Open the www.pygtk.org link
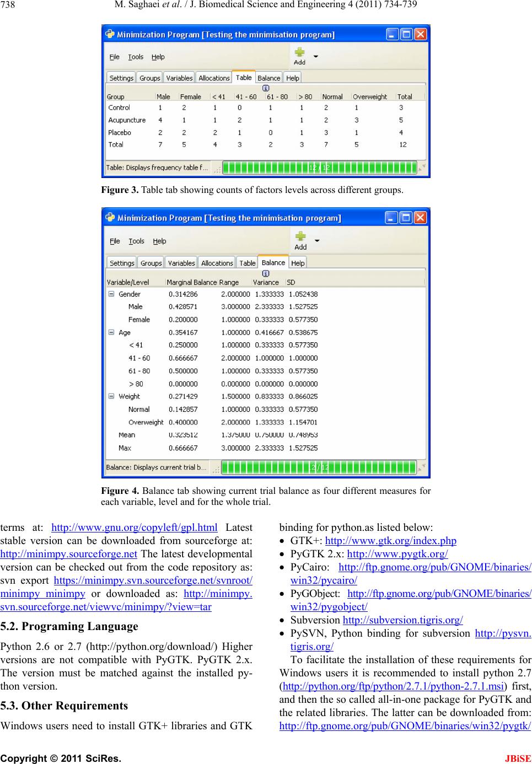This screenshot has height=764, width=532. (397, 553)
